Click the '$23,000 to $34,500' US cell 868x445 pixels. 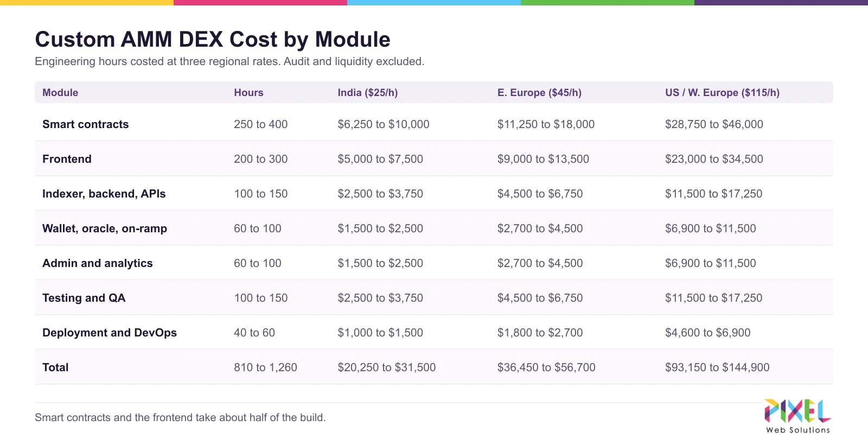coord(714,159)
